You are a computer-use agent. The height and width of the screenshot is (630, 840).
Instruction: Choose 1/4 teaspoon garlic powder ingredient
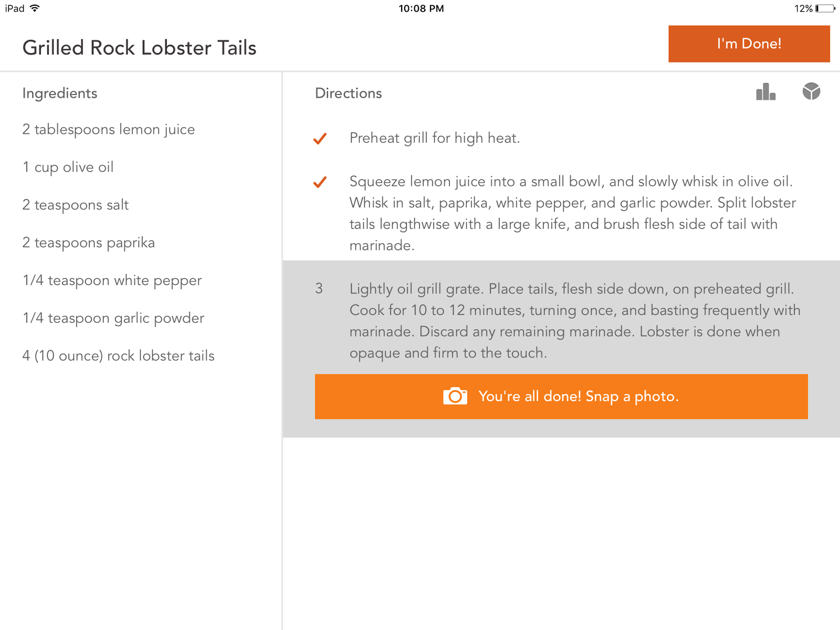(113, 318)
